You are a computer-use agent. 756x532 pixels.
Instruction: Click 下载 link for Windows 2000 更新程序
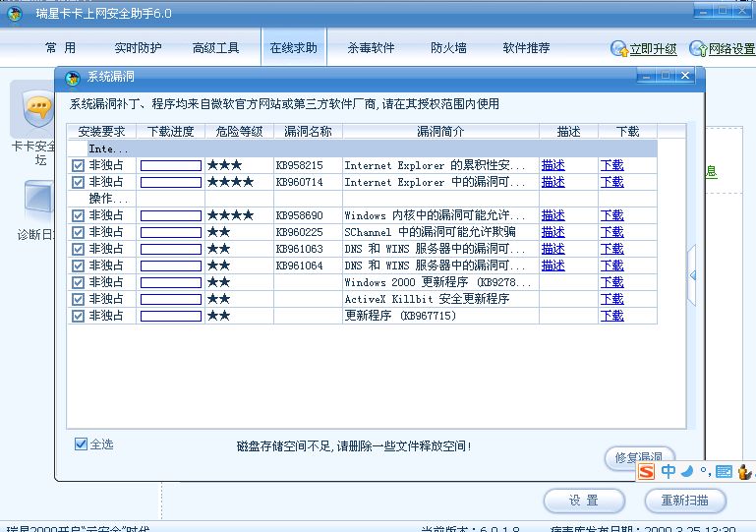point(612,282)
